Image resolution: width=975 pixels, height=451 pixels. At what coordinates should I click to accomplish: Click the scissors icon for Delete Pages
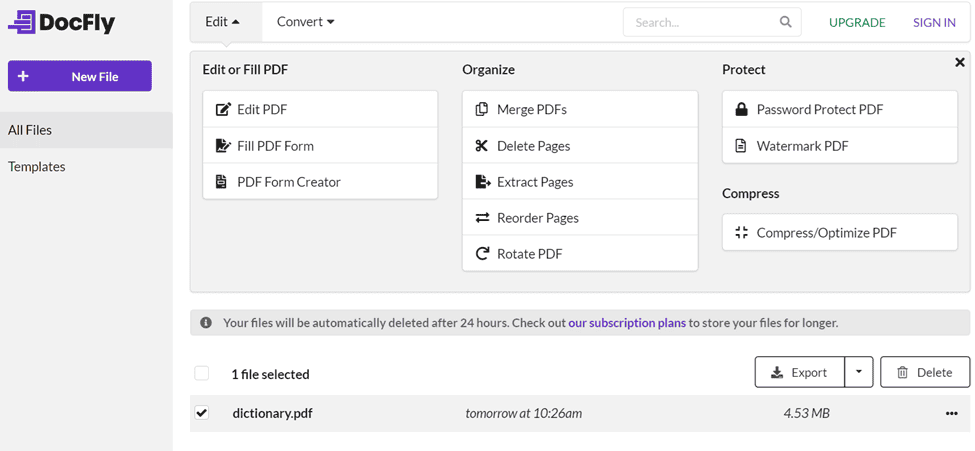coord(482,146)
